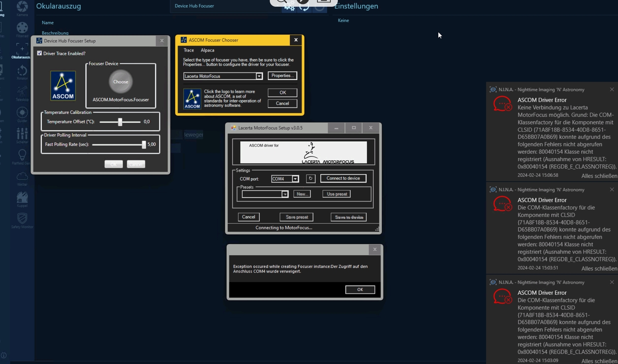
Task: Open the Schalter switch tab
Action: click(x=22, y=136)
